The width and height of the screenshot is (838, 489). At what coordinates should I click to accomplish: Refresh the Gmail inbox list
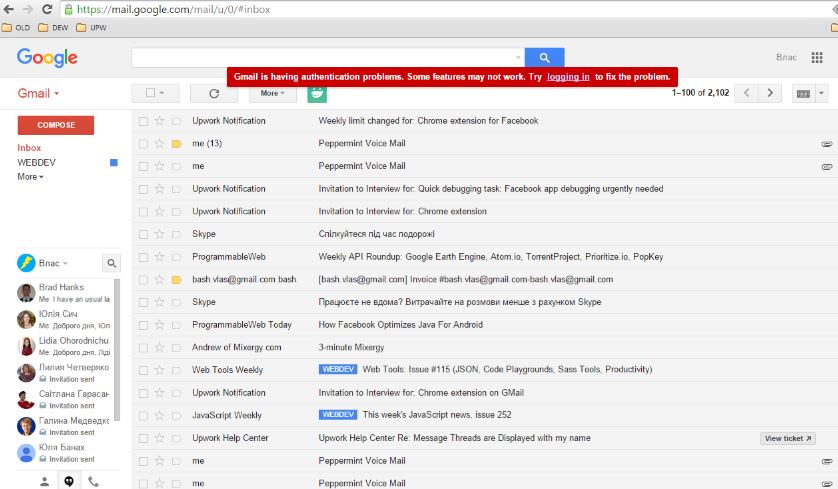(214, 94)
